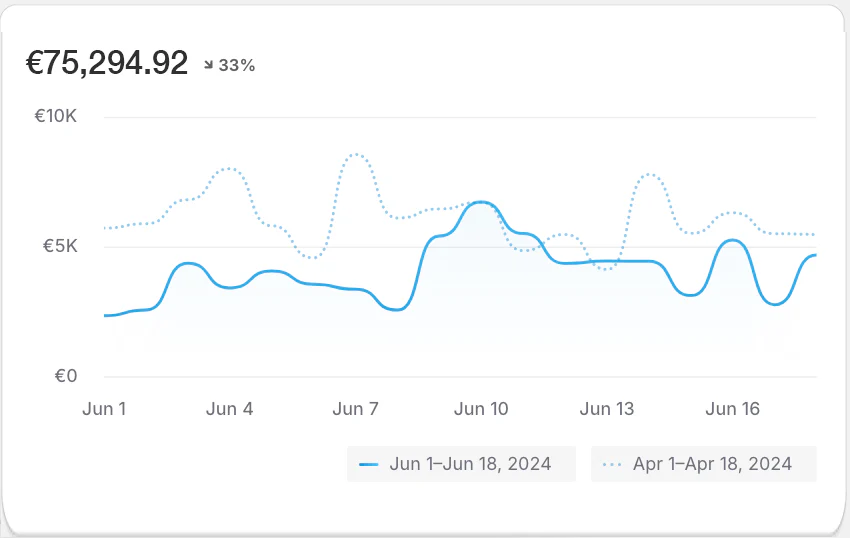Viewport: 850px width, 538px height.
Task: Click the 33% change indicator
Action: point(237,65)
